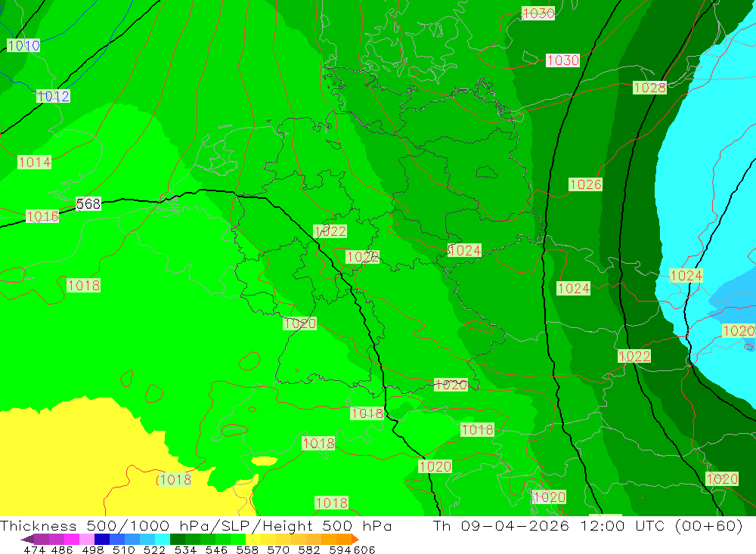Click the 570 legend value
This screenshot has width=756, height=554.
pos(278,549)
